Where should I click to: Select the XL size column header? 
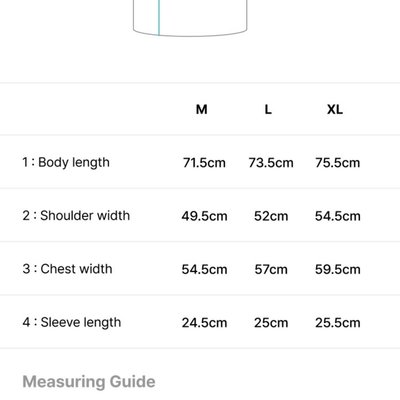(x=335, y=109)
